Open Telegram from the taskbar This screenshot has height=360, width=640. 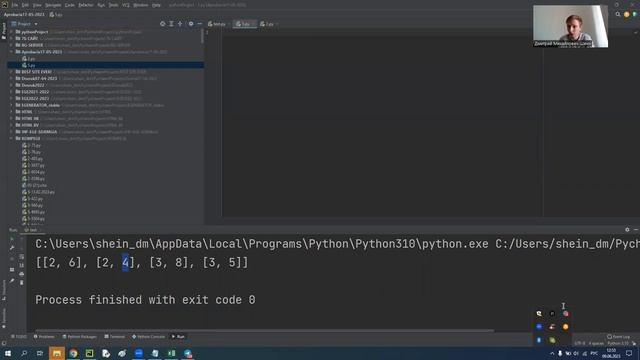click(x=188, y=353)
